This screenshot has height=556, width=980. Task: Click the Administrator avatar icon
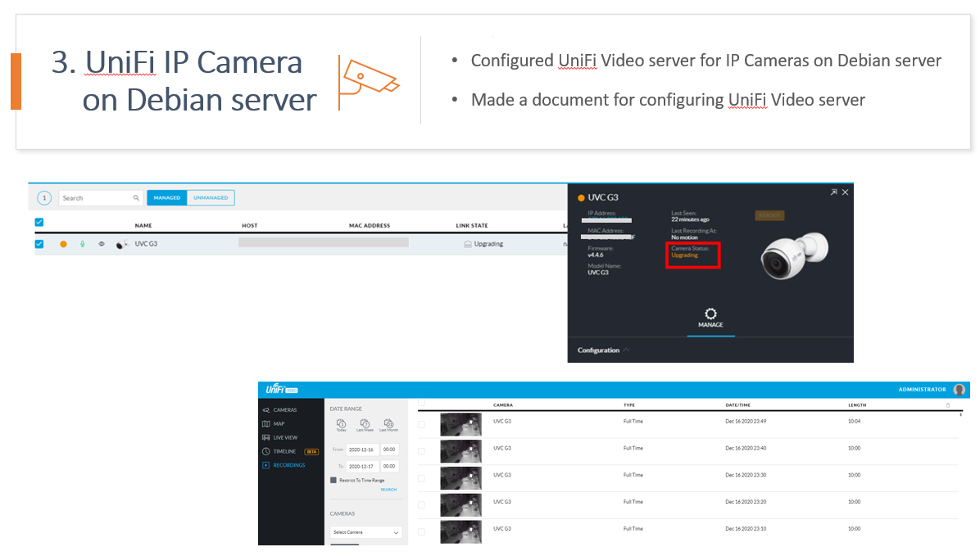pos(960,390)
